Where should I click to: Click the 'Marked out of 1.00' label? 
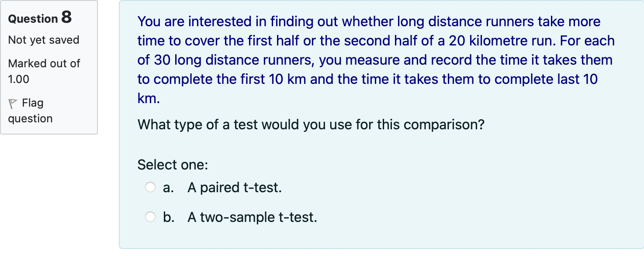pos(44,71)
